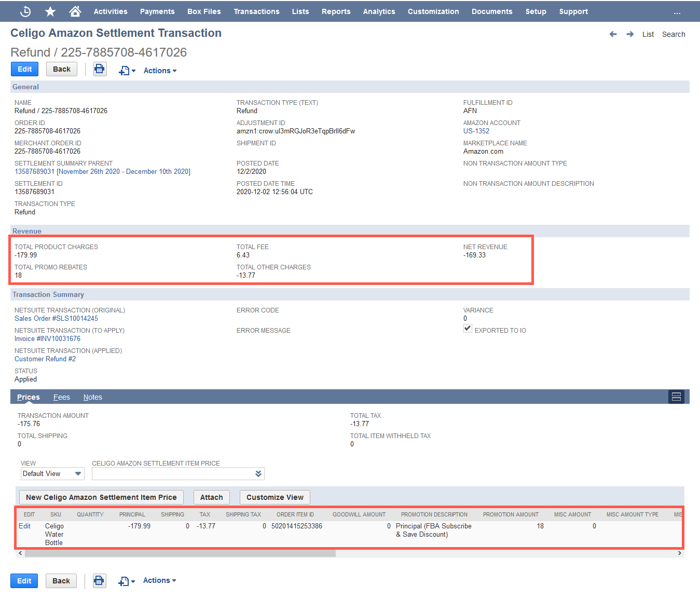700x599 pixels.
Task: Open the Default View dropdown
Action: click(x=52, y=473)
